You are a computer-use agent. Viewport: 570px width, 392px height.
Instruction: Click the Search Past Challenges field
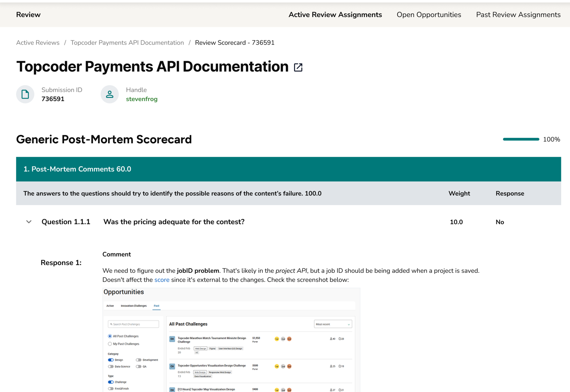coord(133,324)
